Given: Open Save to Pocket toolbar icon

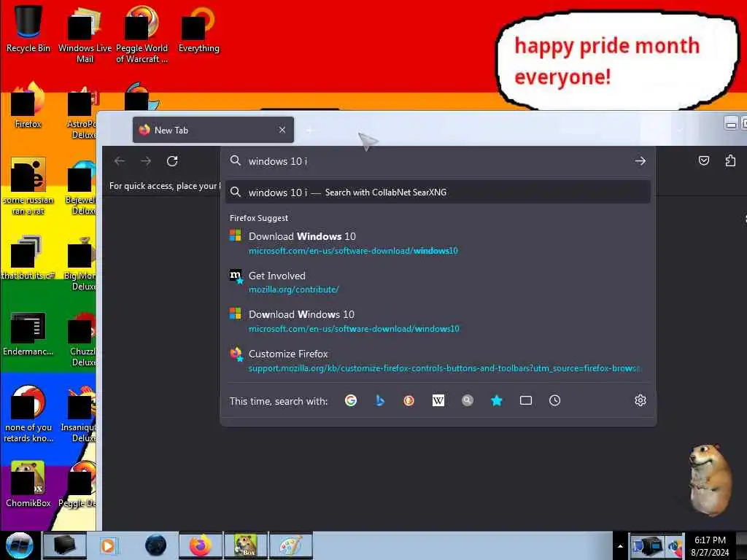Looking at the screenshot, I should click(704, 161).
